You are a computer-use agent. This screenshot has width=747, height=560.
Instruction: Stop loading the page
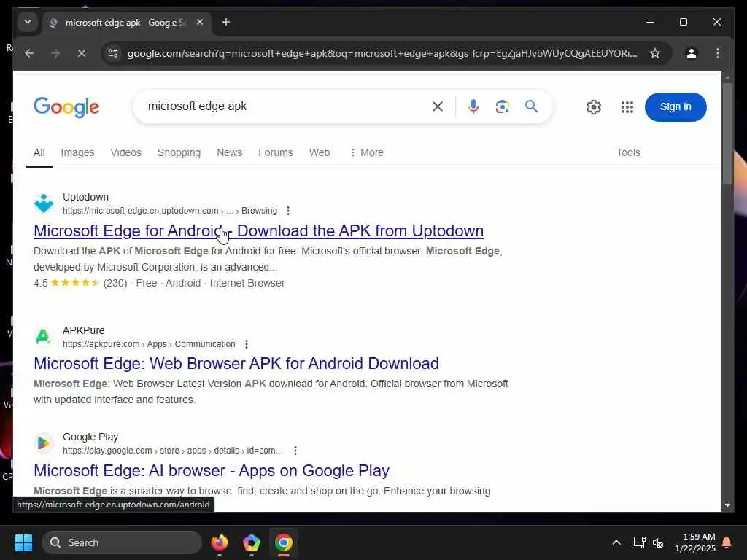tap(82, 53)
